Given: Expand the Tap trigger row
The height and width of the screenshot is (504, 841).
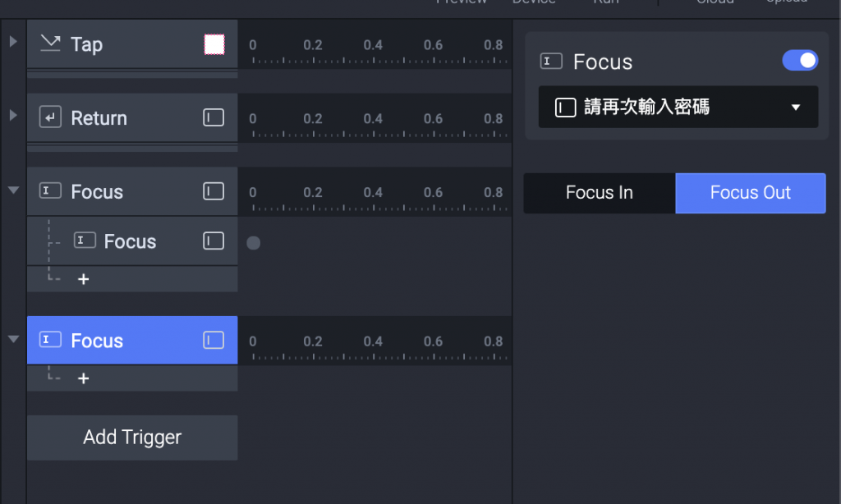Looking at the screenshot, I should click(x=13, y=41).
